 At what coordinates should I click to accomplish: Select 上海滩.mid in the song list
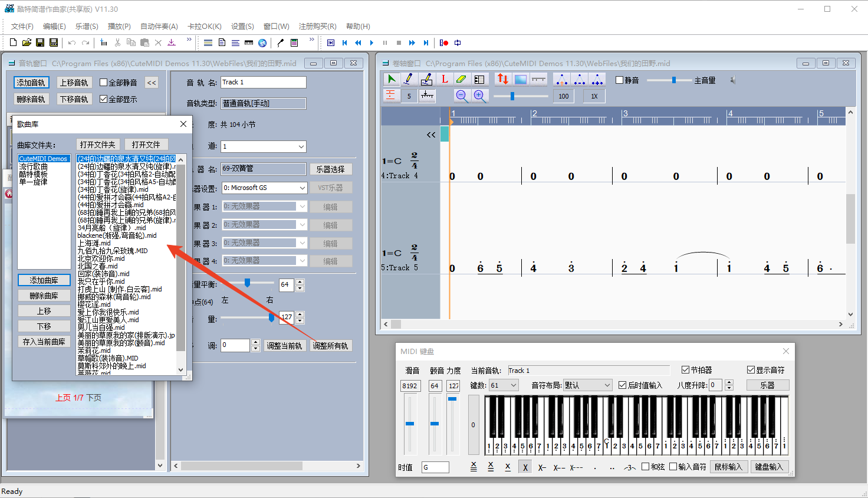click(94, 243)
